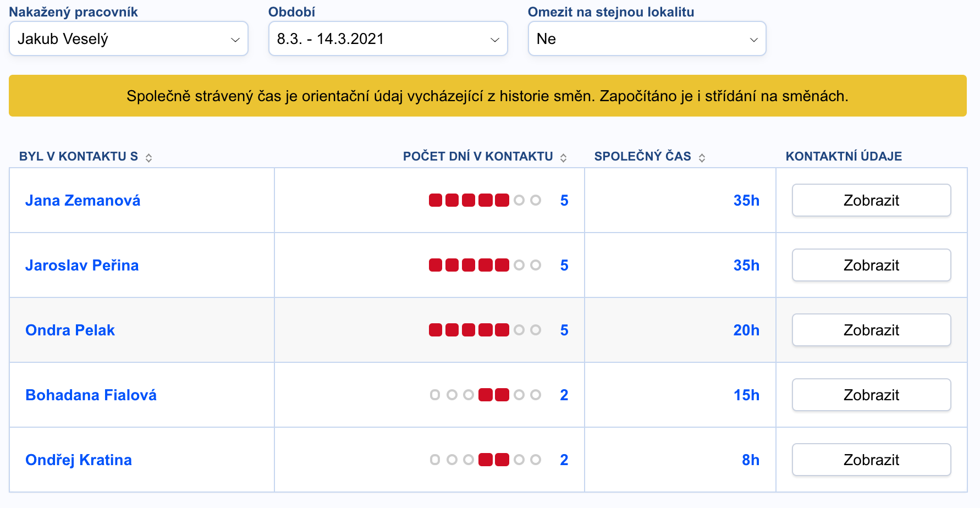The height and width of the screenshot is (508, 980).
Task: Click last empty day circle for Ondra Pelak
Action: click(536, 330)
